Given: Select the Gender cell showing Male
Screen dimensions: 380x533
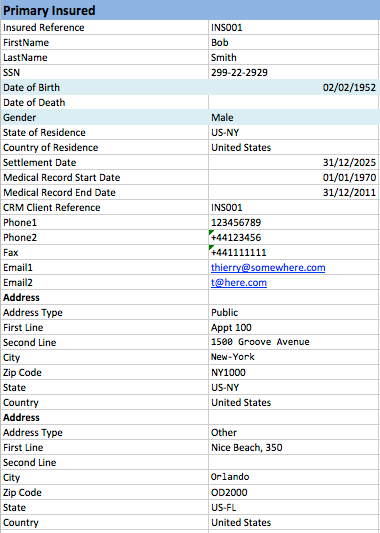Looking at the screenshot, I should point(294,117).
